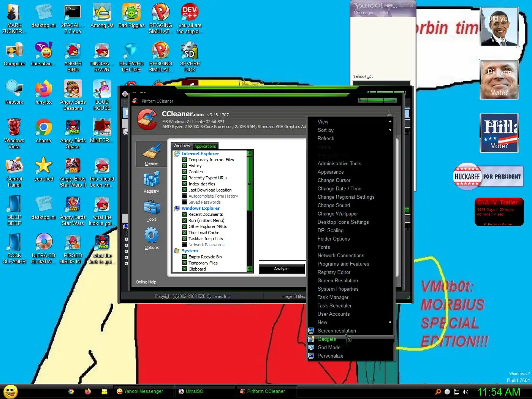This screenshot has height=399, width=532.
Task: Click Firefox icon in taskbar quick launch
Action: click(88, 391)
